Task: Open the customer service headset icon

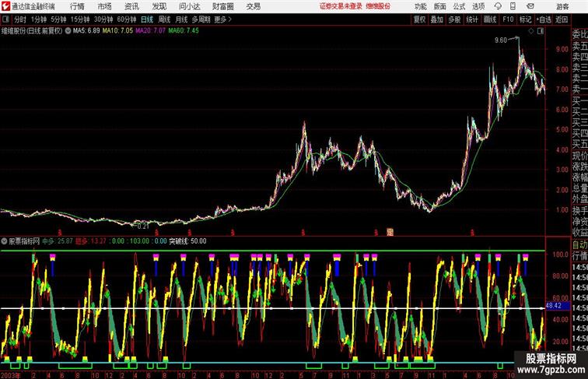Action: coord(498,6)
